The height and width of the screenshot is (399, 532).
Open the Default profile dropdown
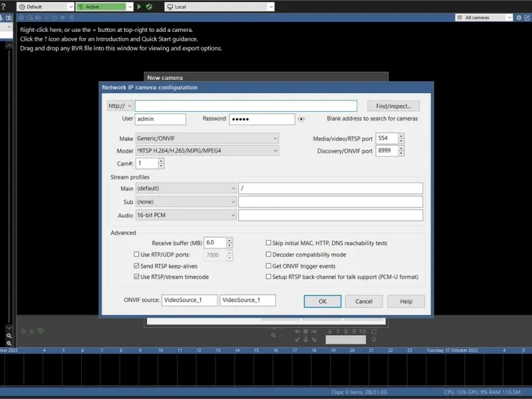(x=46, y=7)
